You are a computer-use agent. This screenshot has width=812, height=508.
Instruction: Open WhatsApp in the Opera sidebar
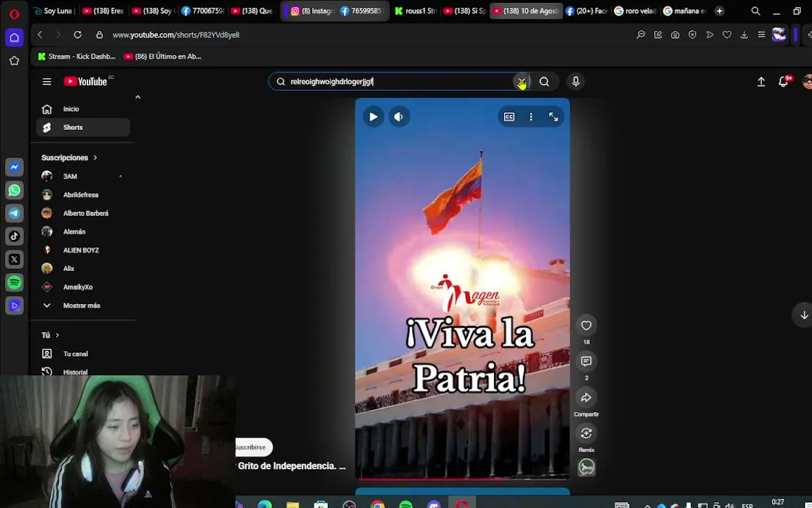pyautogui.click(x=14, y=190)
